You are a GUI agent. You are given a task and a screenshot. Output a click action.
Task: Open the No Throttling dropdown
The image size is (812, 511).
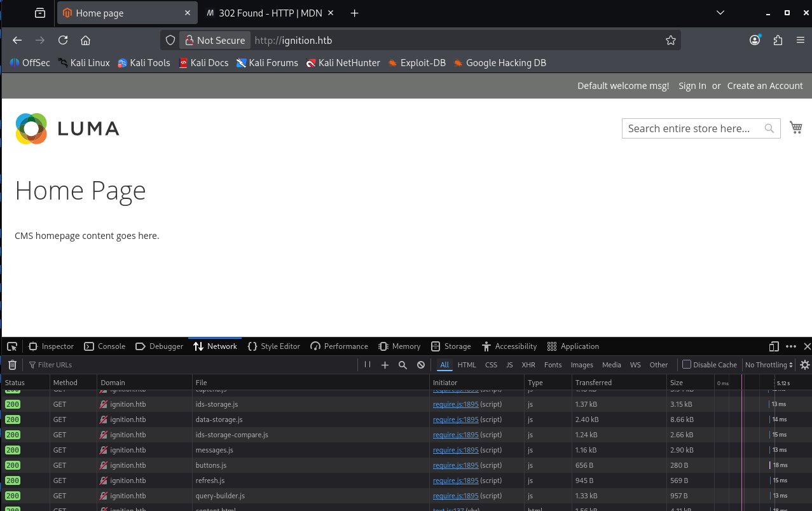768,364
